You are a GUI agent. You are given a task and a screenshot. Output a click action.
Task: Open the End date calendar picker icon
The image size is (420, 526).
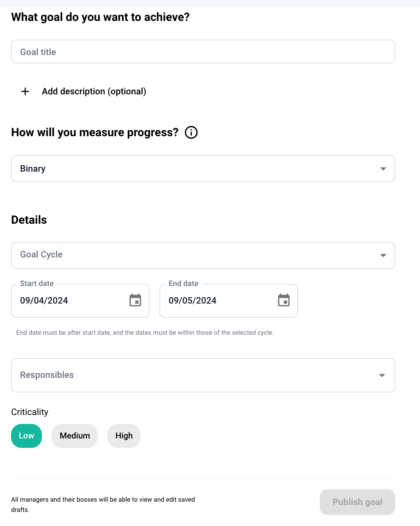(x=284, y=300)
